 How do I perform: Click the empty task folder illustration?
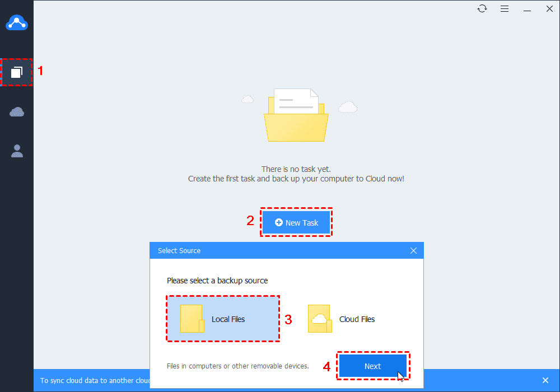pyautogui.click(x=296, y=115)
